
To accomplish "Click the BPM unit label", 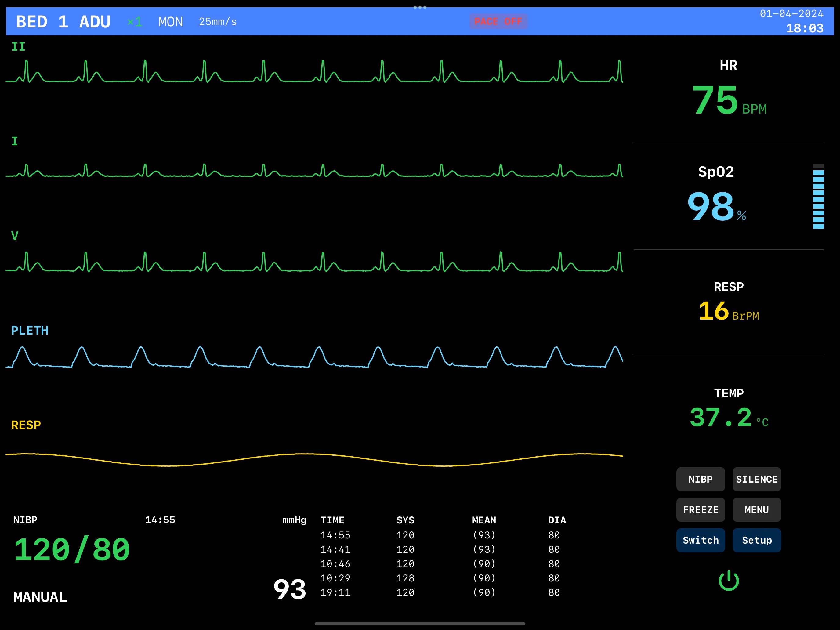I will pos(754,109).
